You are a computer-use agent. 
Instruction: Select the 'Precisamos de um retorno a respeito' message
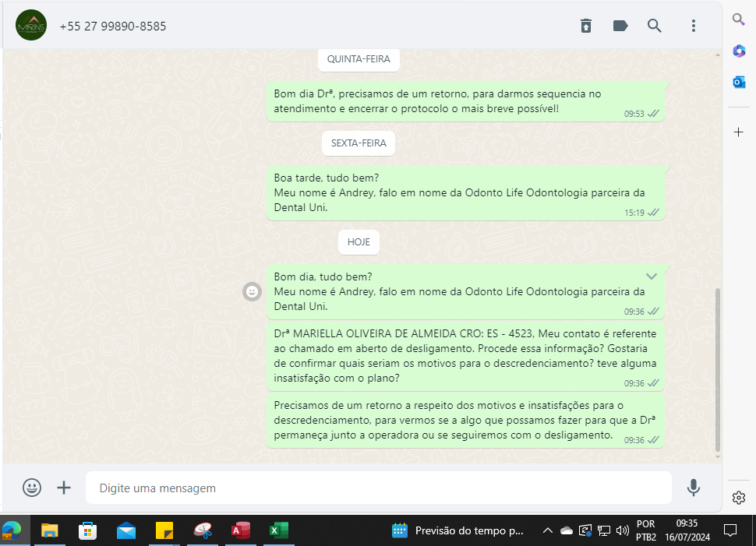[466, 421]
